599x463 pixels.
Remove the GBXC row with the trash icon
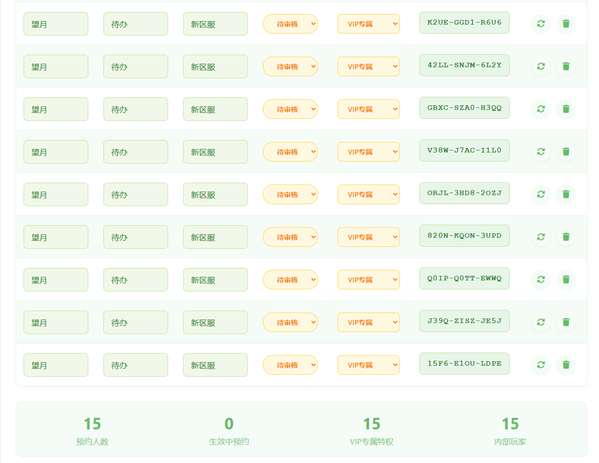click(566, 109)
